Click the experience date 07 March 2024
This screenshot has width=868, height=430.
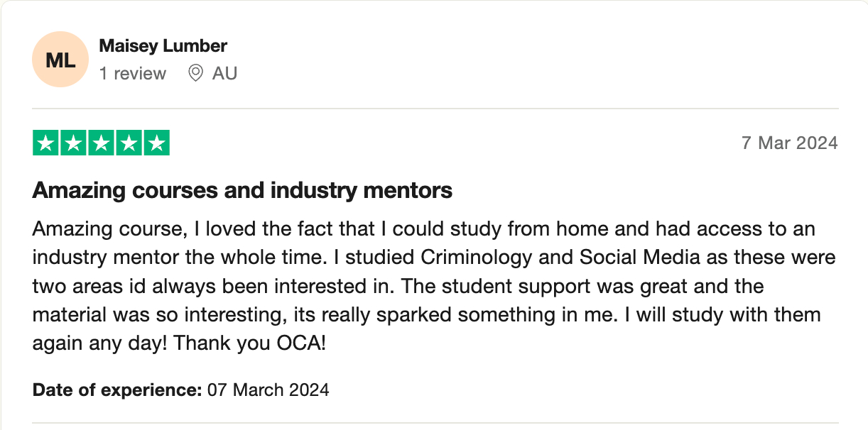point(268,390)
